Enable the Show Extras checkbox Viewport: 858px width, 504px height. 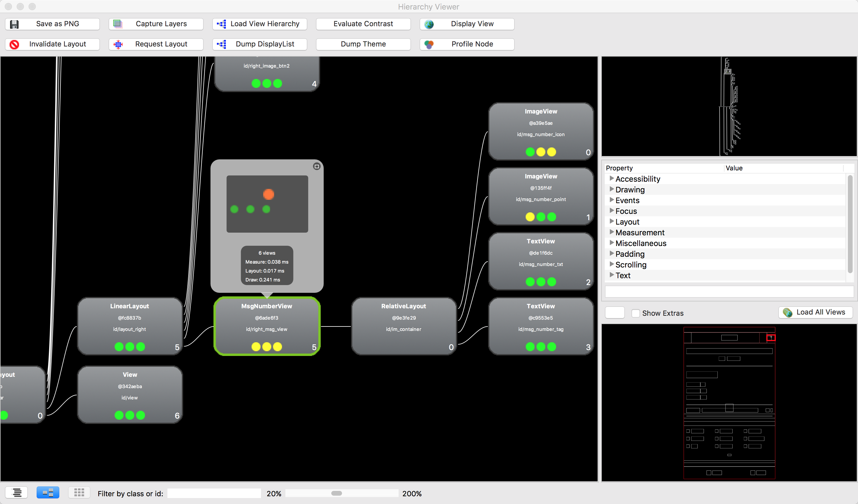635,313
